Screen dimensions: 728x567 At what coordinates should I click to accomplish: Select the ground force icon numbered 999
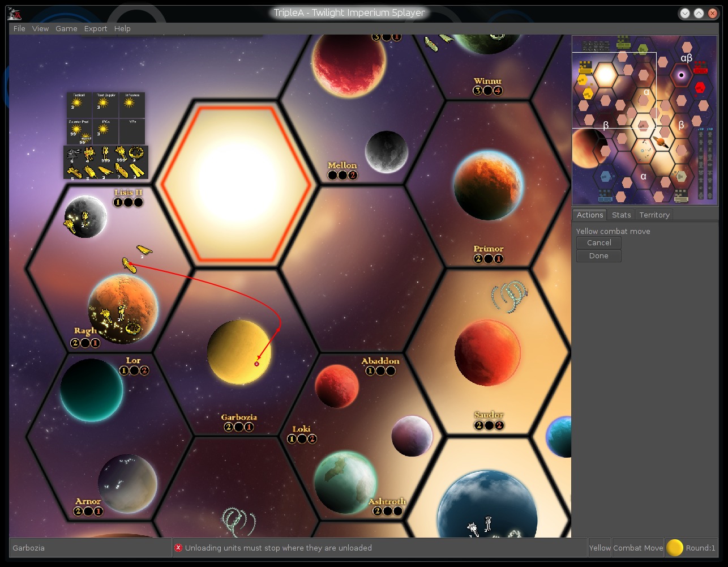(105, 154)
